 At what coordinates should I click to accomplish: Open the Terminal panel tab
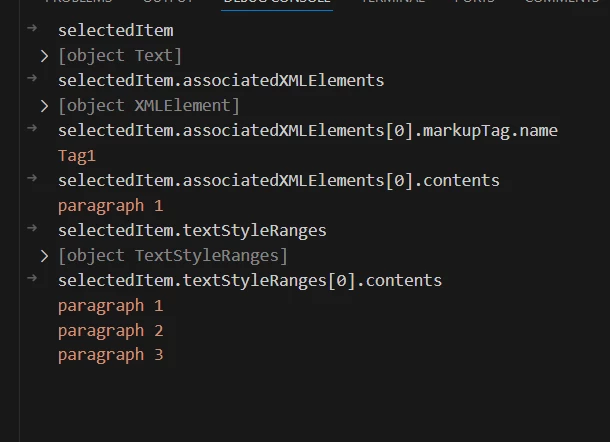pos(393,1)
